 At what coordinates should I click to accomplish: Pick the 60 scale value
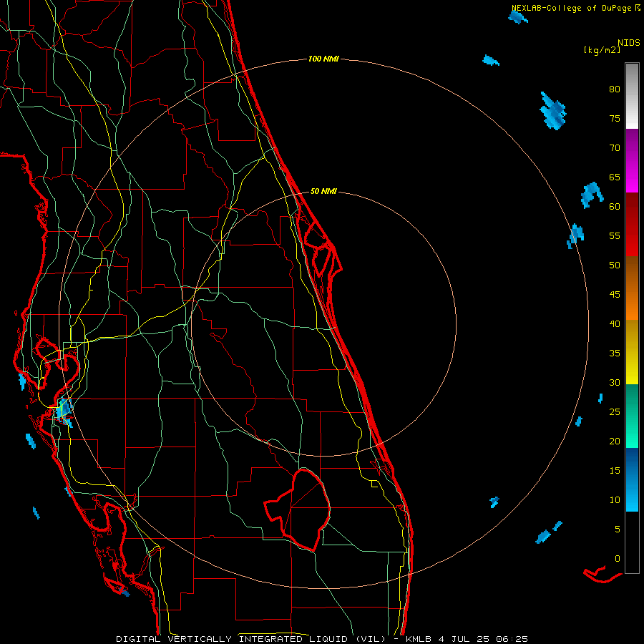pyautogui.click(x=615, y=207)
